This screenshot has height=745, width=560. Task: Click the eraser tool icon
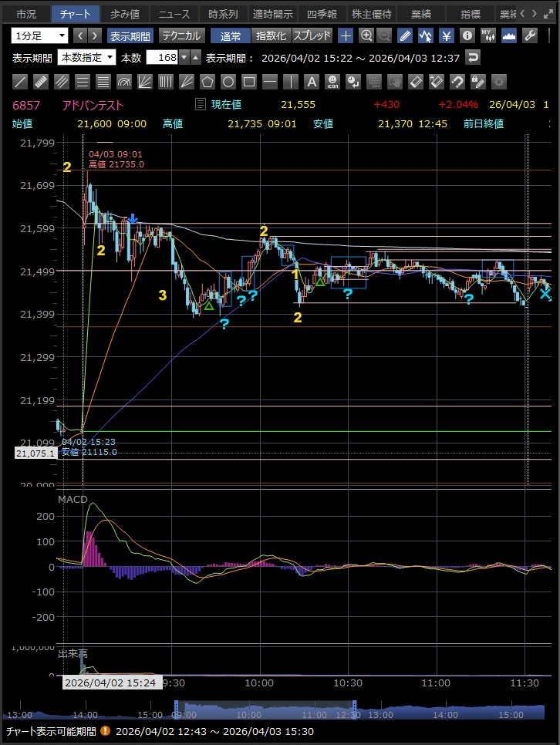point(415,82)
